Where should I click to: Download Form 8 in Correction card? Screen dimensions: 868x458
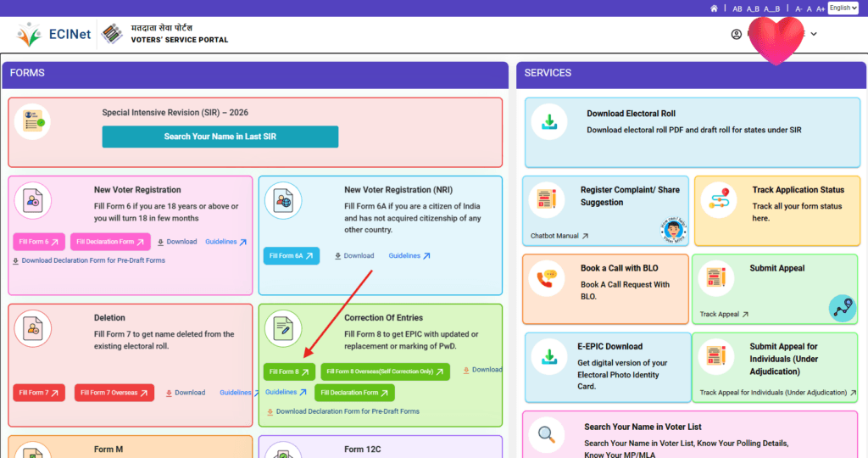(x=482, y=370)
